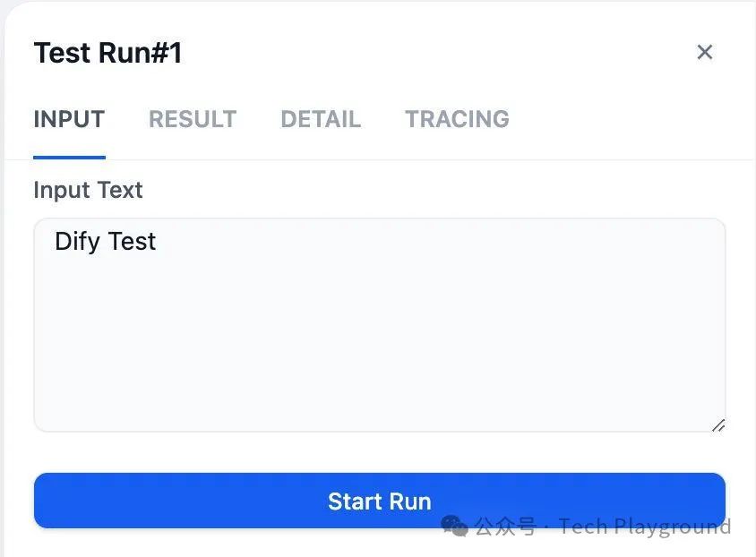Click the empty area below the textarea

coord(380,452)
